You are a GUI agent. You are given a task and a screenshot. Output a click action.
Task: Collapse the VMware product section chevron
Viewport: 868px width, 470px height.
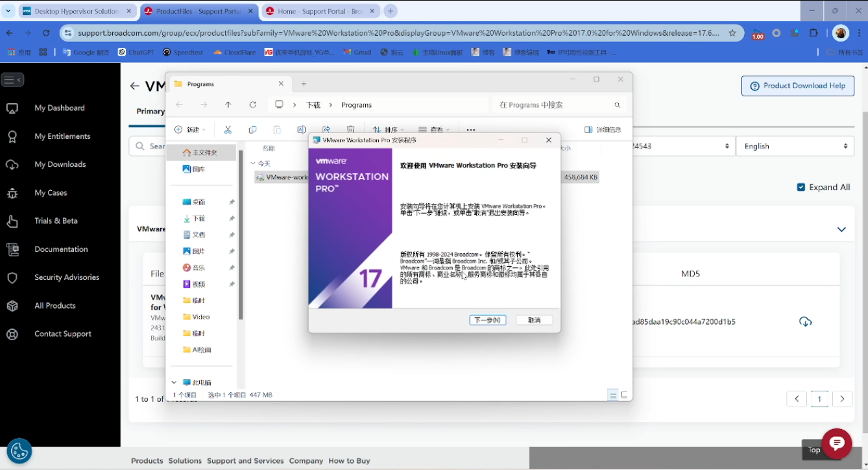[841, 229]
